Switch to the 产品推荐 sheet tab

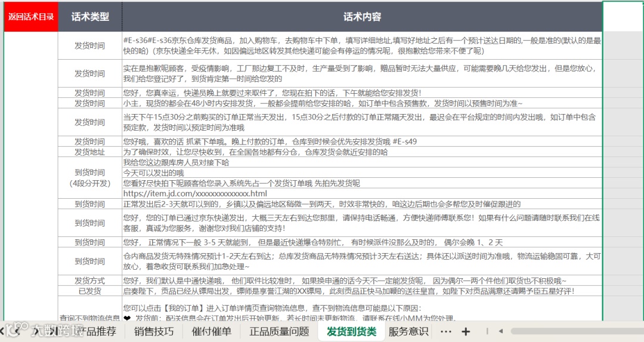click(x=97, y=331)
